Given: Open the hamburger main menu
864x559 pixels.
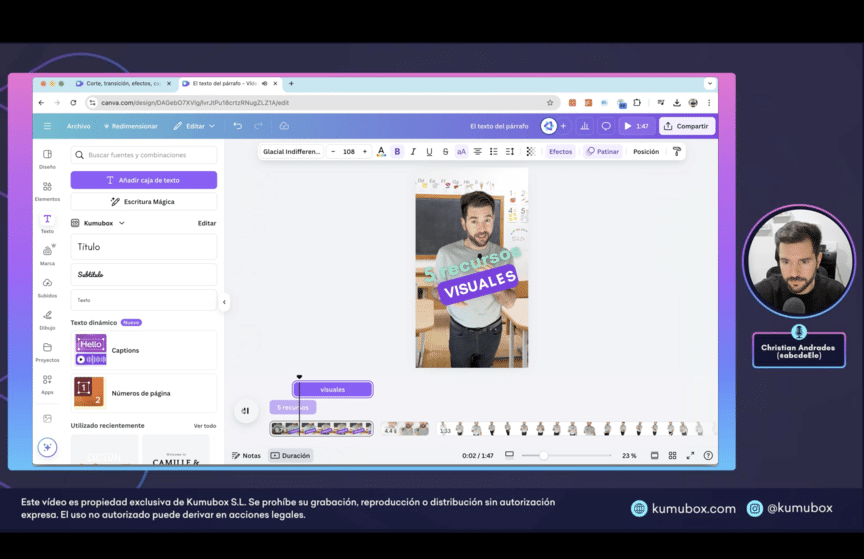Looking at the screenshot, I should [47, 126].
